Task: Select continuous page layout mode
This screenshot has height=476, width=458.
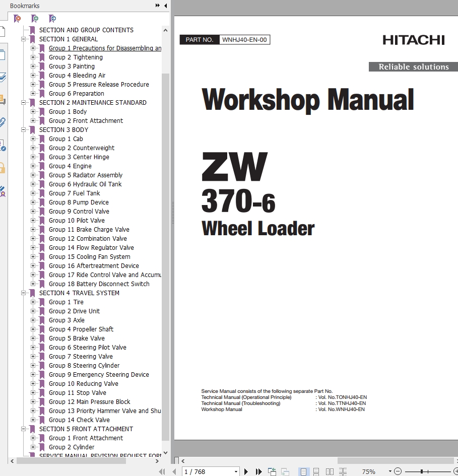Action: pyautogui.click(x=316, y=471)
